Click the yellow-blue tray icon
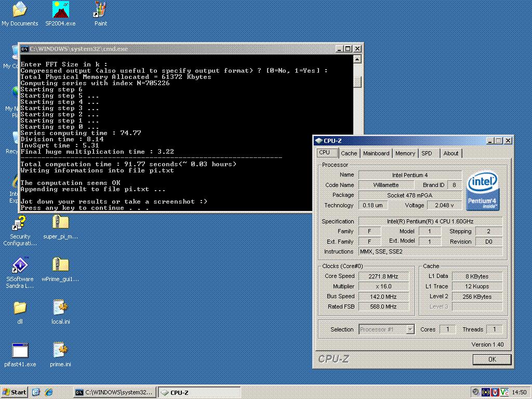Screen dimensions: 532x399 [486, 392]
